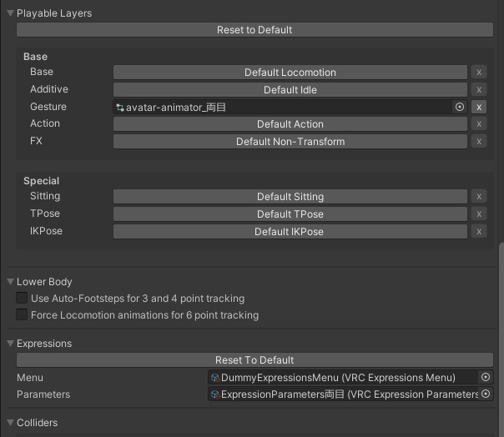504x437 pixels.
Task: Enable Auto-Footsteps for 3 and 4 point tracking
Action: 22,298
